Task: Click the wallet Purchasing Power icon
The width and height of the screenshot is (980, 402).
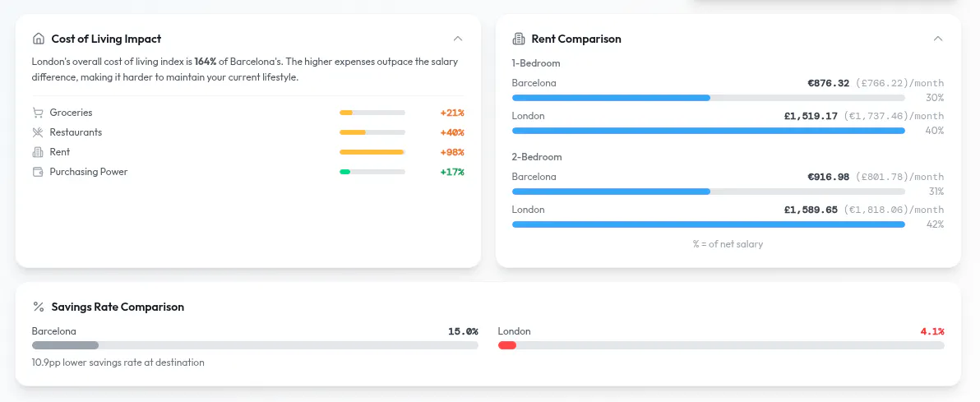Action: click(x=38, y=172)
